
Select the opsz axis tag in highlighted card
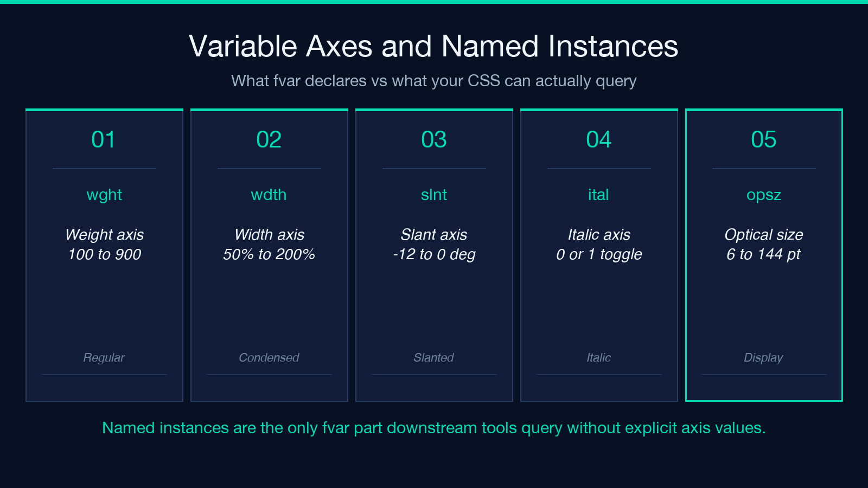point(764,195)
